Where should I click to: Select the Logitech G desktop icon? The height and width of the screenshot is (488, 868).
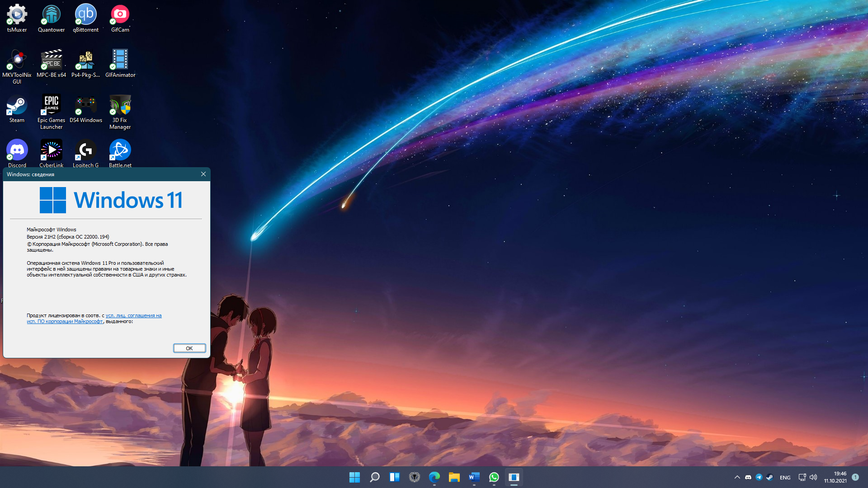85,153
